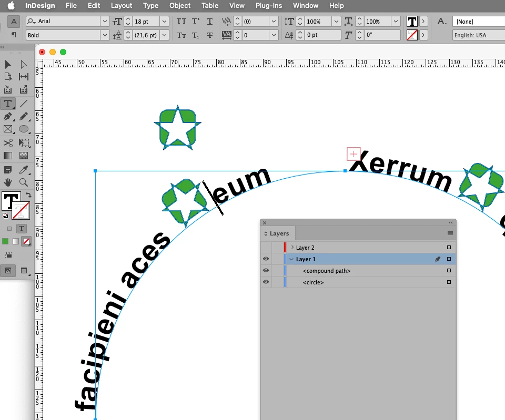Screen dimensions: 505x420
Task: Select the Eyedropper tool
Action: (24, 170)
